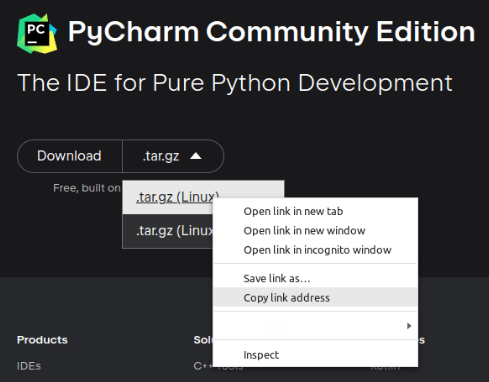Image resolution: width=489 pixels, height=382 pixels.
Task: Select Save link as… menu entry
Action: point(315,278)
